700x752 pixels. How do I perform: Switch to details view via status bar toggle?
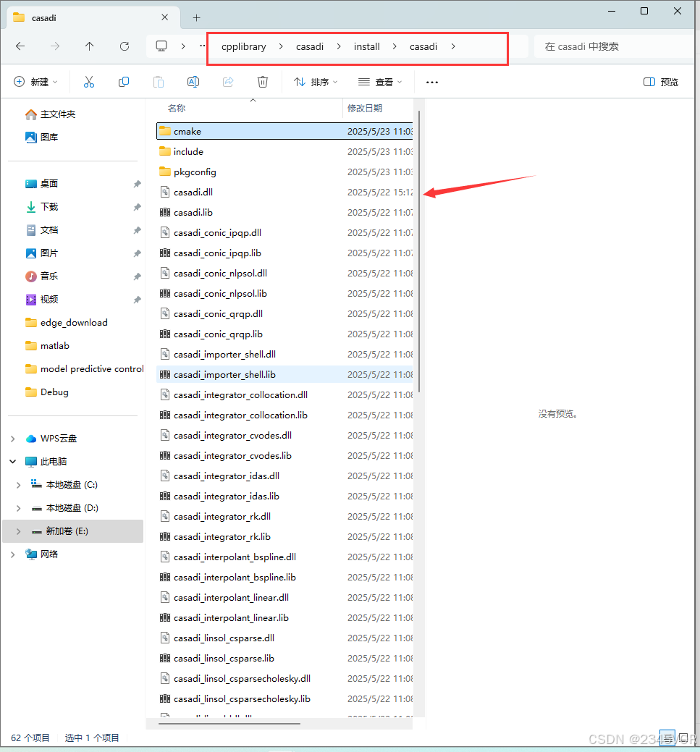point(667,738)
